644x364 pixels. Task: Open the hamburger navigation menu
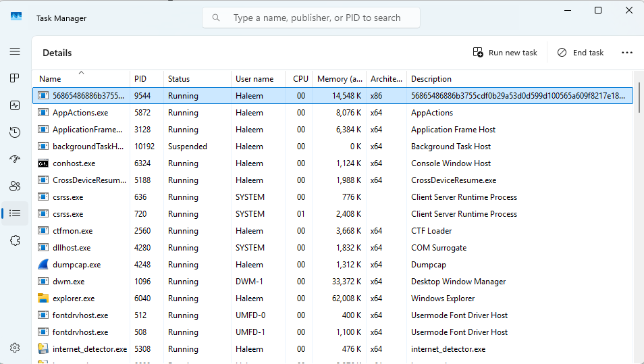[x=15, y=51]
